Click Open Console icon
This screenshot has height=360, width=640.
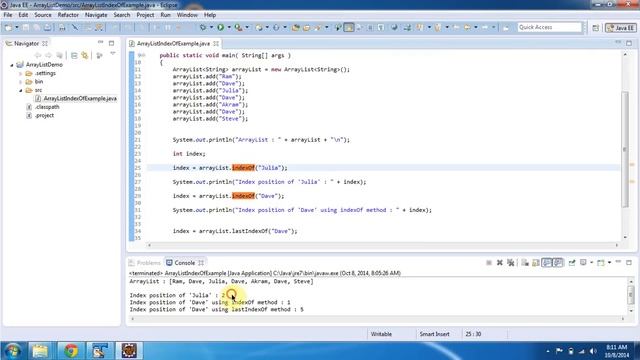601,263
